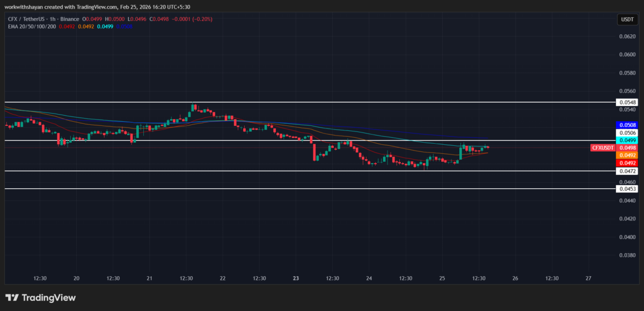Viewport: 644px width, 311px height.
Task: Click the 0.0472 support price label
Action: click(627, 171)
